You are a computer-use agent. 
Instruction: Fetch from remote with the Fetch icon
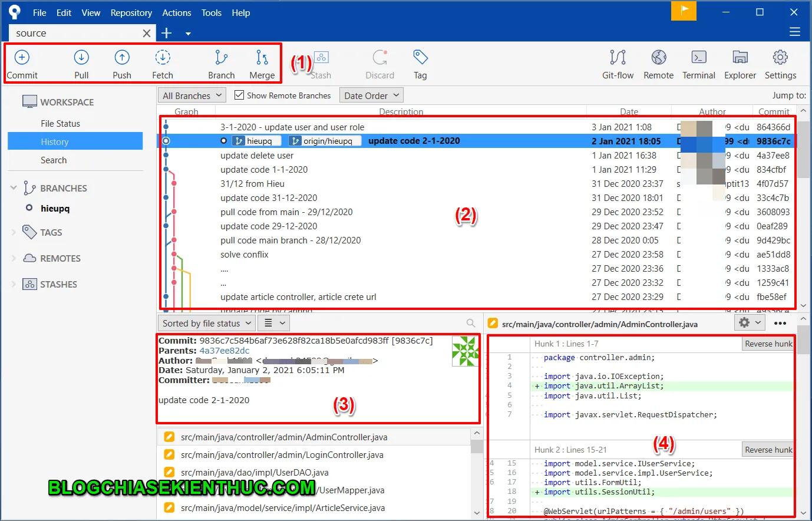pos(163,63)
